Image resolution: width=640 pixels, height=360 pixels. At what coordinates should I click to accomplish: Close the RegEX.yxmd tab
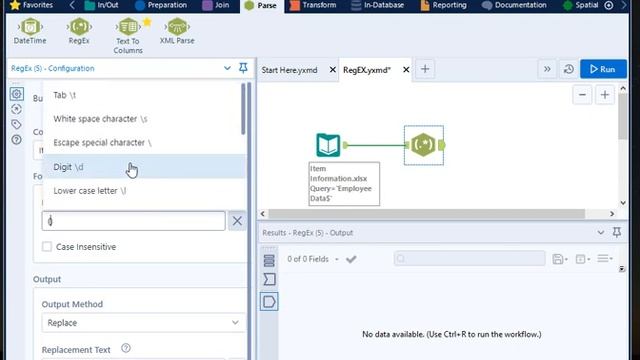pyautogui.click(x=406, y=70)
